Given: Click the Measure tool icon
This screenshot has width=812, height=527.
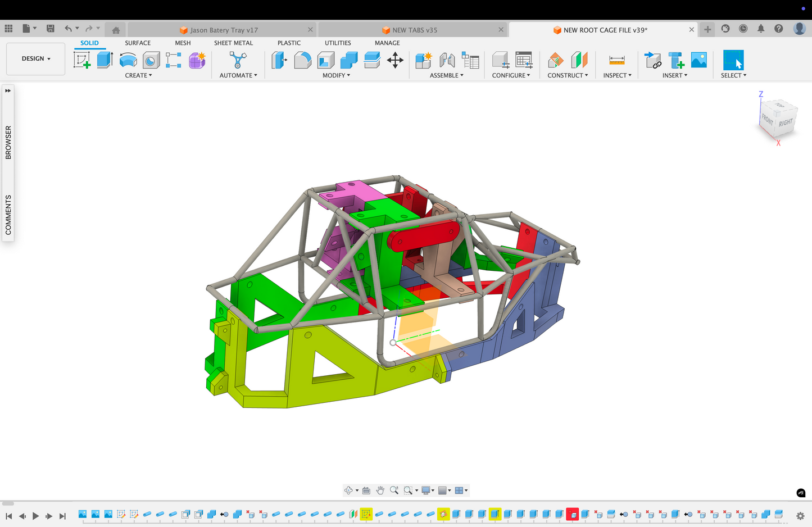Looking at the screenshot, I should pos(616,60).
